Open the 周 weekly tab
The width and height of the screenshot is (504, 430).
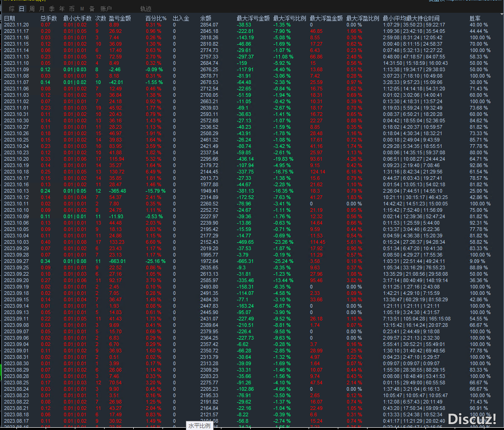click(x=31, y=9)
